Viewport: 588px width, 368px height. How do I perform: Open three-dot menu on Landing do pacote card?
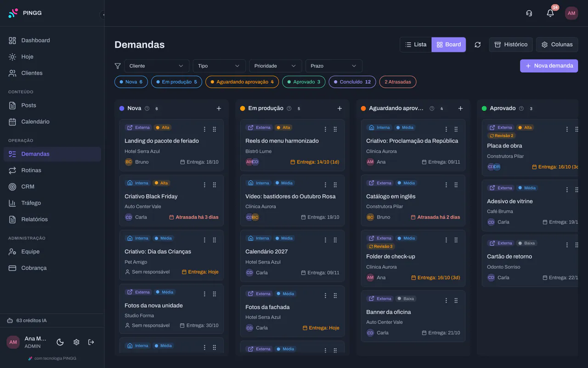pos(204,129)
